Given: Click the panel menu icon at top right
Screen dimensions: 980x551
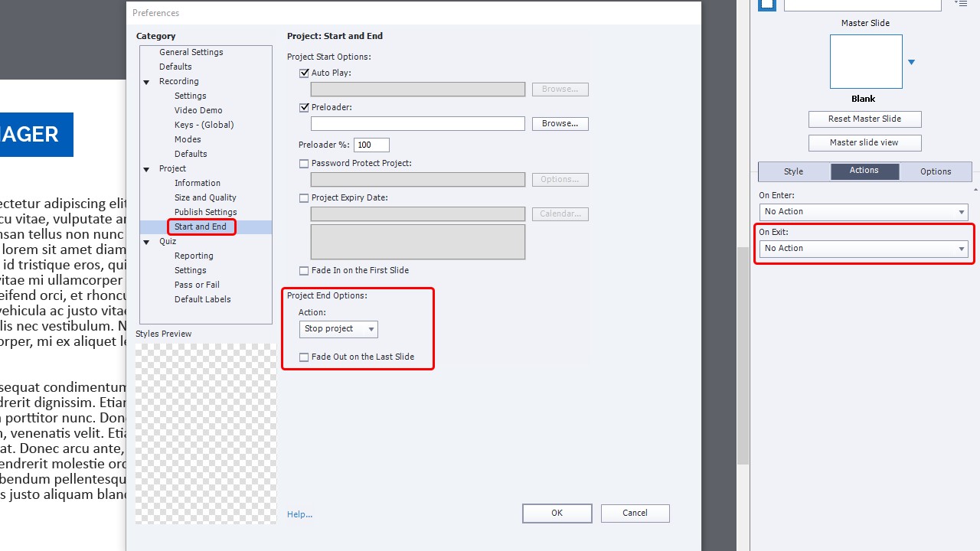Looking at the screenshot, I should click(961, 4).
